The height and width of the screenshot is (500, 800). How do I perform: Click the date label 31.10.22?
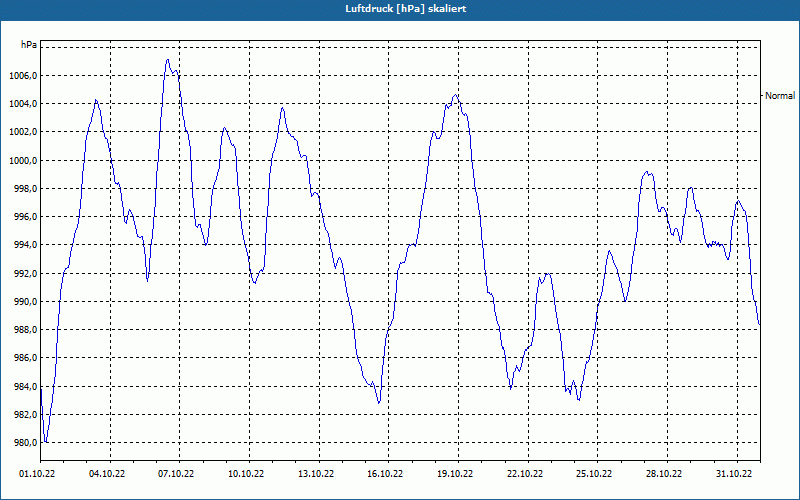click(734, 474)
